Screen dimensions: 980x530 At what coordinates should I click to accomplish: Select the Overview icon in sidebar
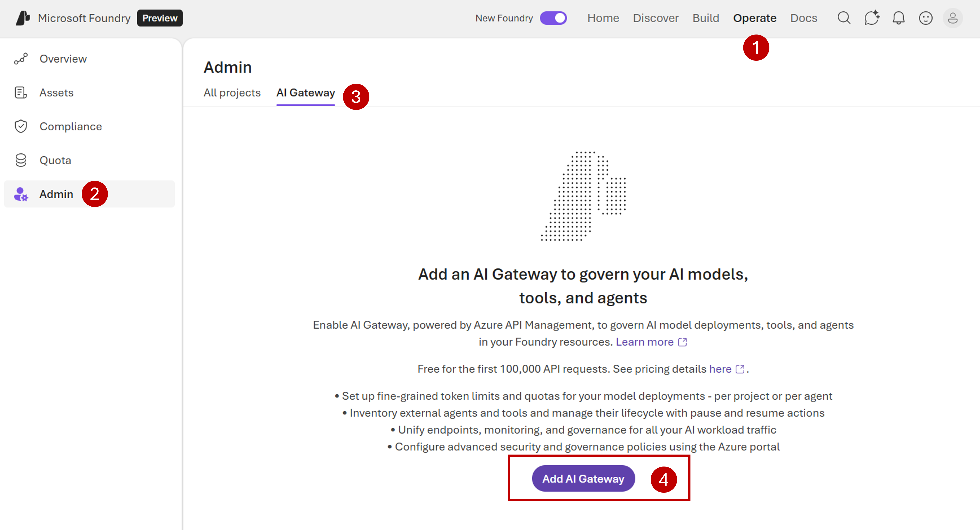click(21, 59)
